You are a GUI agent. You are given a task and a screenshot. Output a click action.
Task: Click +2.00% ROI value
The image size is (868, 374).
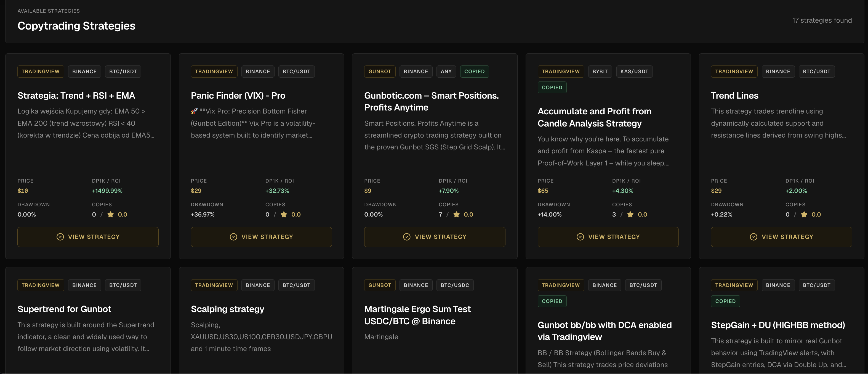[796, 191]
